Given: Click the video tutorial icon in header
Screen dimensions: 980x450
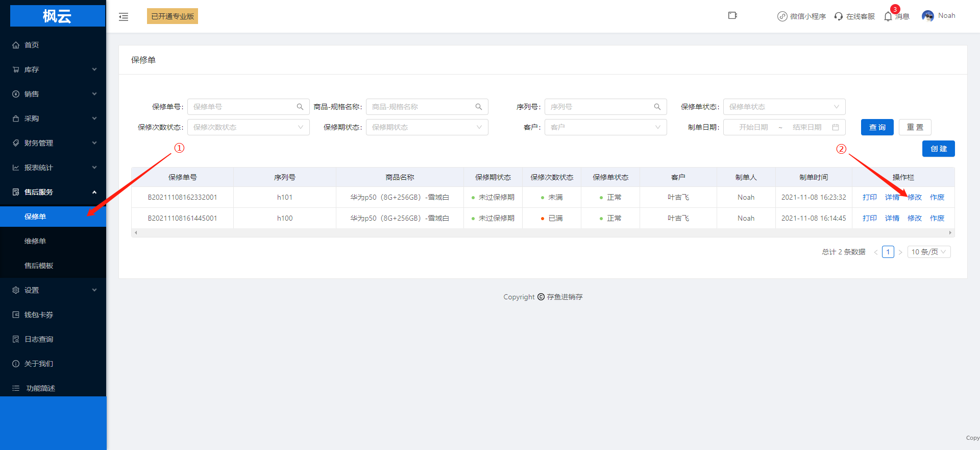Looking at the screenshot, I should click(732, 16).
